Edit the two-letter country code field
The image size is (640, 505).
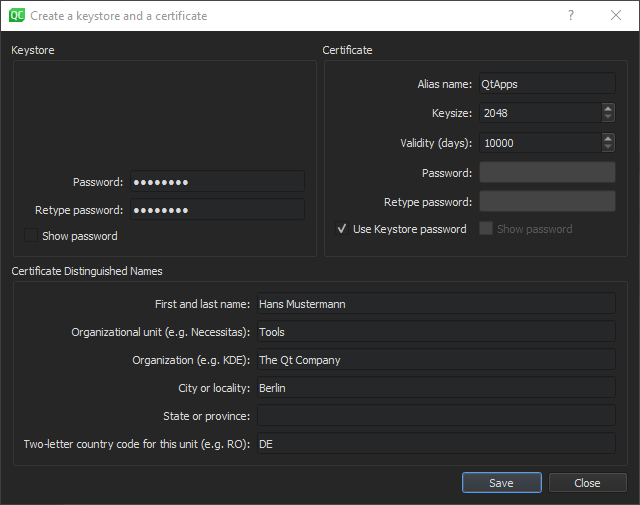coord(435,444)
